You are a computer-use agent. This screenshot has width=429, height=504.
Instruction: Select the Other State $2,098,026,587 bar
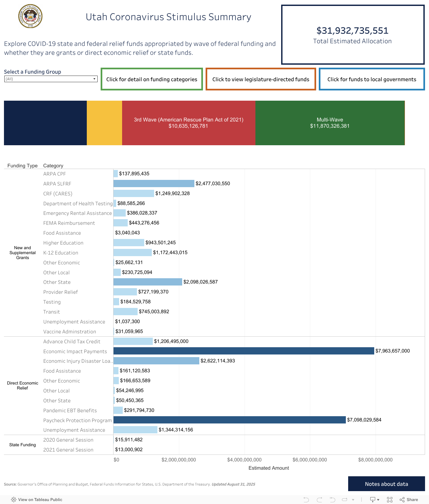pos(148,282)
